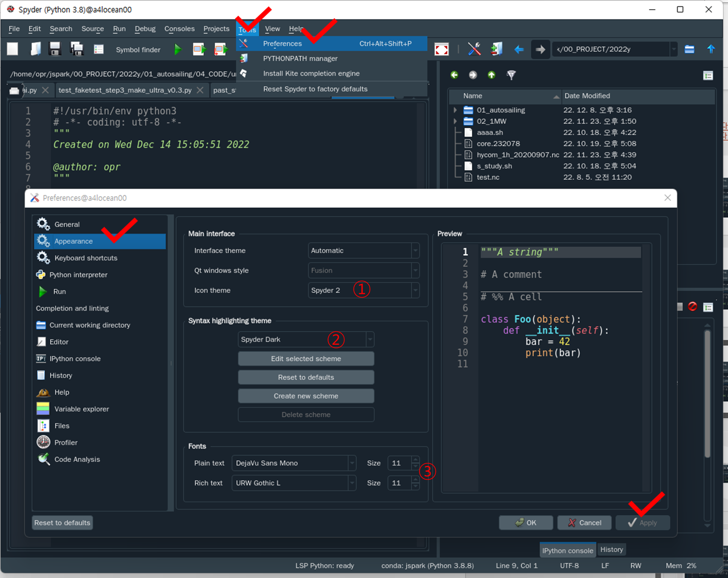Click the red interrupt kernel icon in the console

pos(693,307)
